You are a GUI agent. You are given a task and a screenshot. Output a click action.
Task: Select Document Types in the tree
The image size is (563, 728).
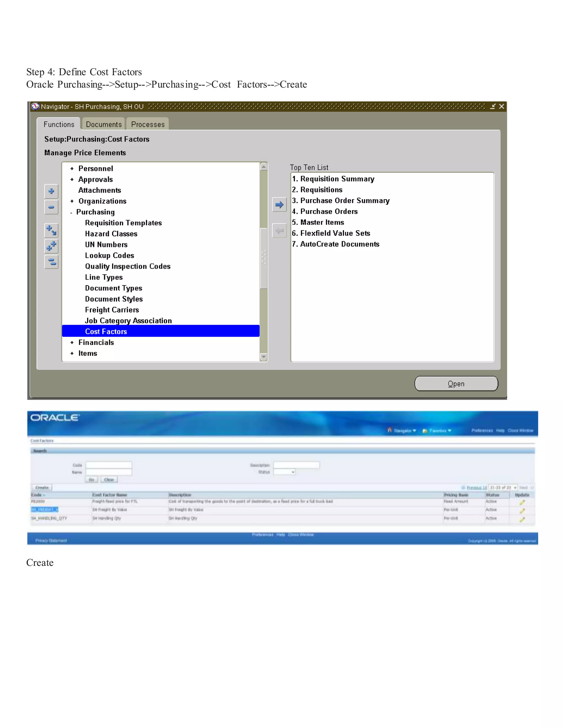[114, 288]
